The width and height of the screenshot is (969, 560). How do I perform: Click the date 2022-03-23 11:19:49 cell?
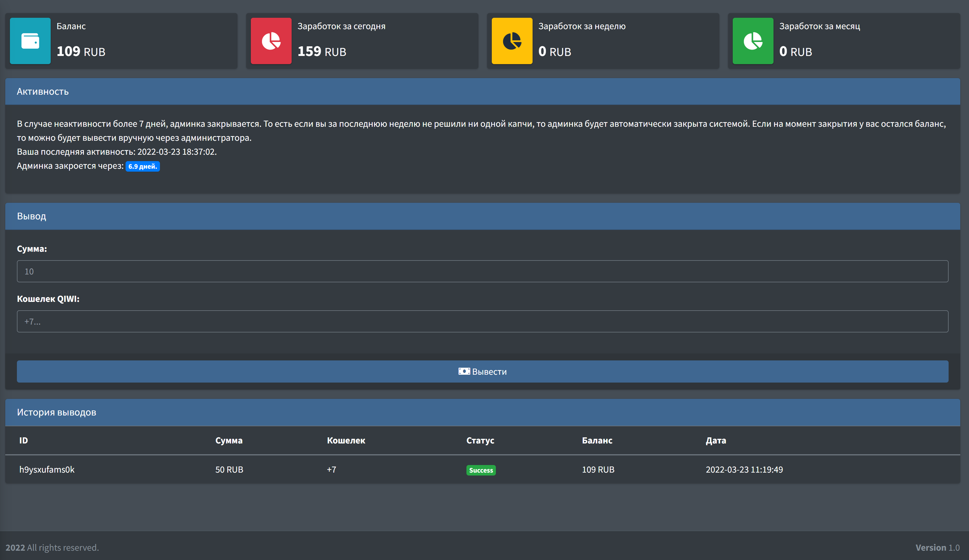click(x=744, y=470)
